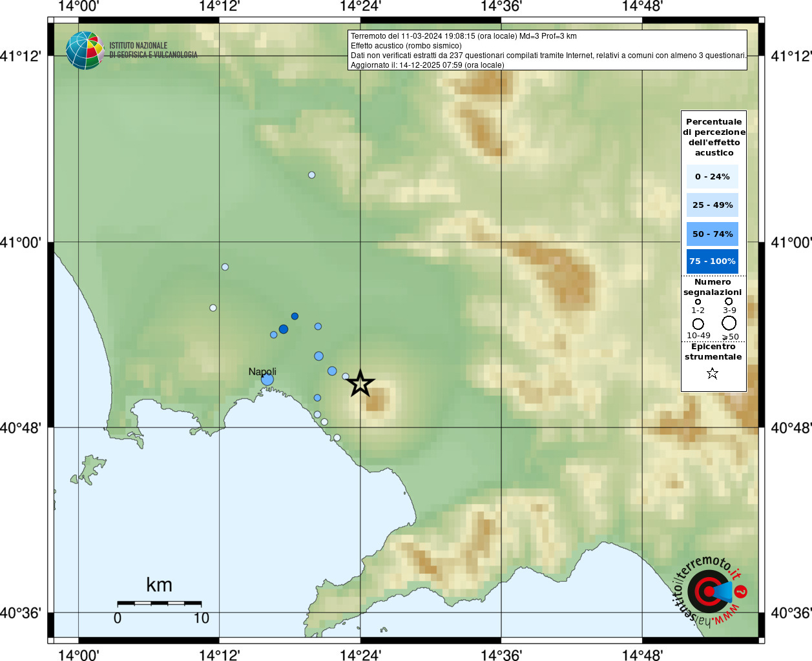Click the Napoli city label
The image size is (812, 661).
click(x=262, y=371)
